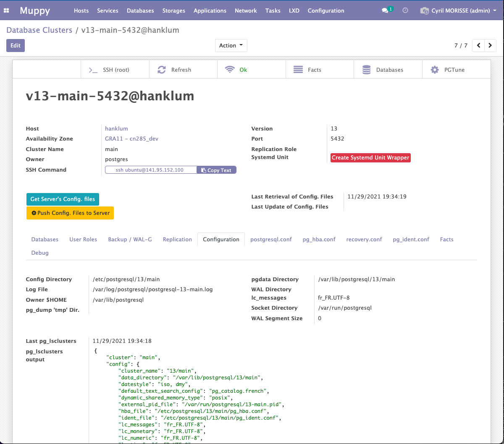Switch to the User Roles tab
Viewport: 504px width, 444px height.
point(83,239)
